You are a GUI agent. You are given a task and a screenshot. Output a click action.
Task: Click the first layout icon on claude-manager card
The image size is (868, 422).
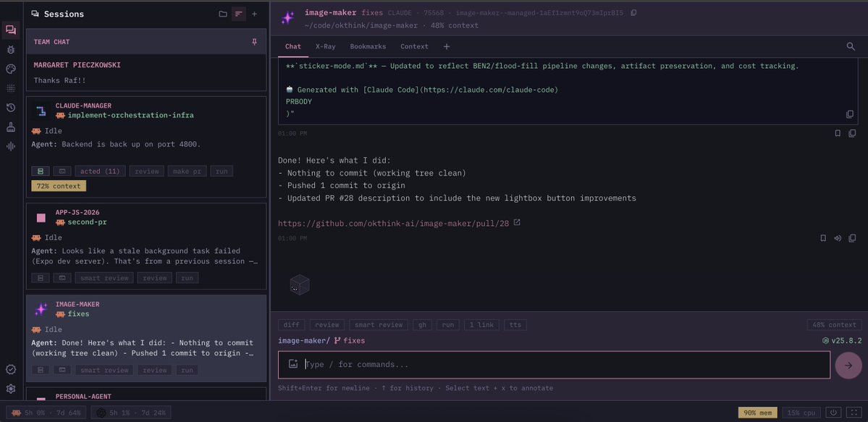[x=41, y=171]
